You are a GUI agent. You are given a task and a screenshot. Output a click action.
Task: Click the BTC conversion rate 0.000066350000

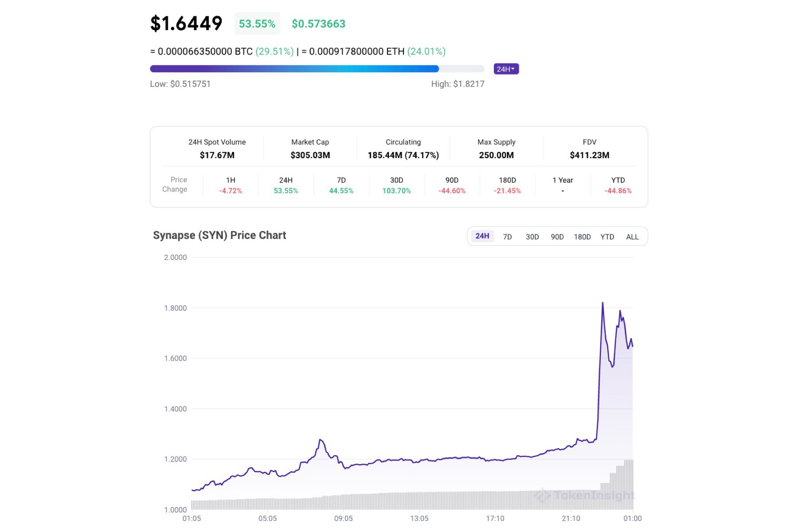click(205, 51)
